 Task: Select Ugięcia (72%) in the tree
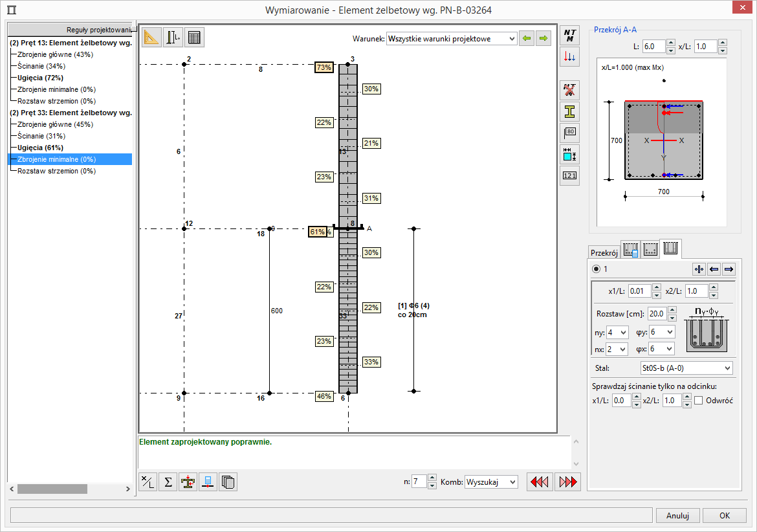pyautogui.click(x=40, y=78)
